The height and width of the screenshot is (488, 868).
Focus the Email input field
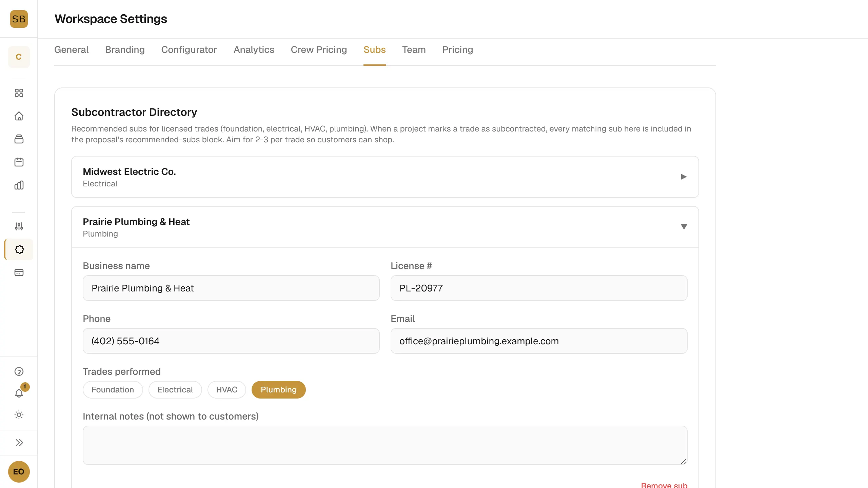[x=539, y=341]
